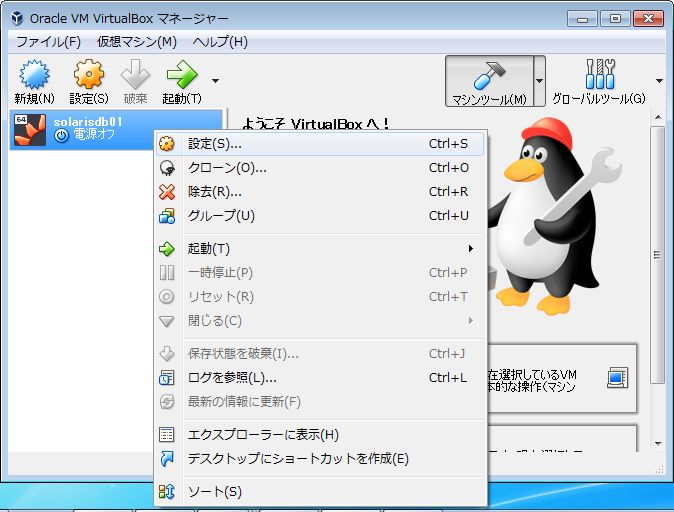The image size is (674, 512).
Task: Click the グループ(U) context menu entry
Action: 320,216
